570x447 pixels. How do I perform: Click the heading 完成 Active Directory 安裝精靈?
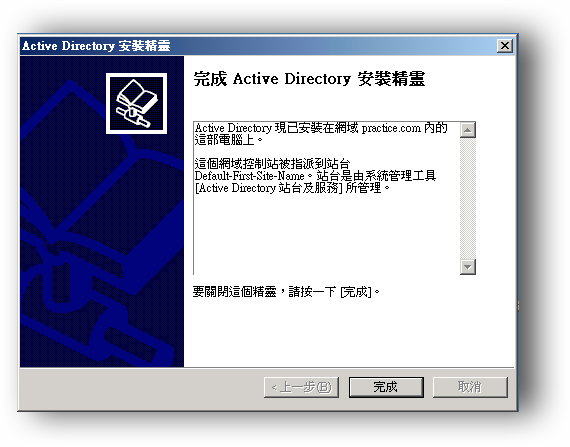click(x=309, y=79)
